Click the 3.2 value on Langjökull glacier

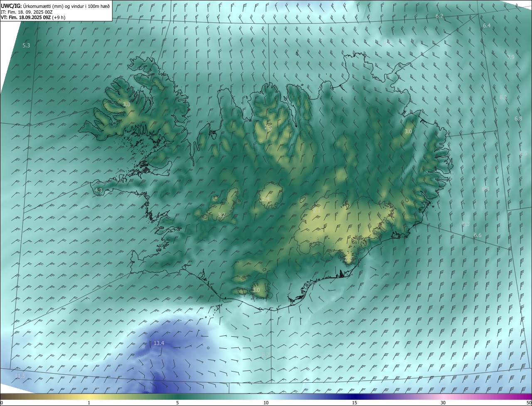222,215
